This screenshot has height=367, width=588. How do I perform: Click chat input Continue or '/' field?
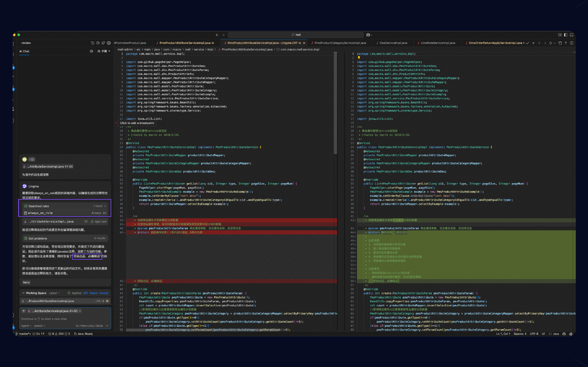[65, 319]
